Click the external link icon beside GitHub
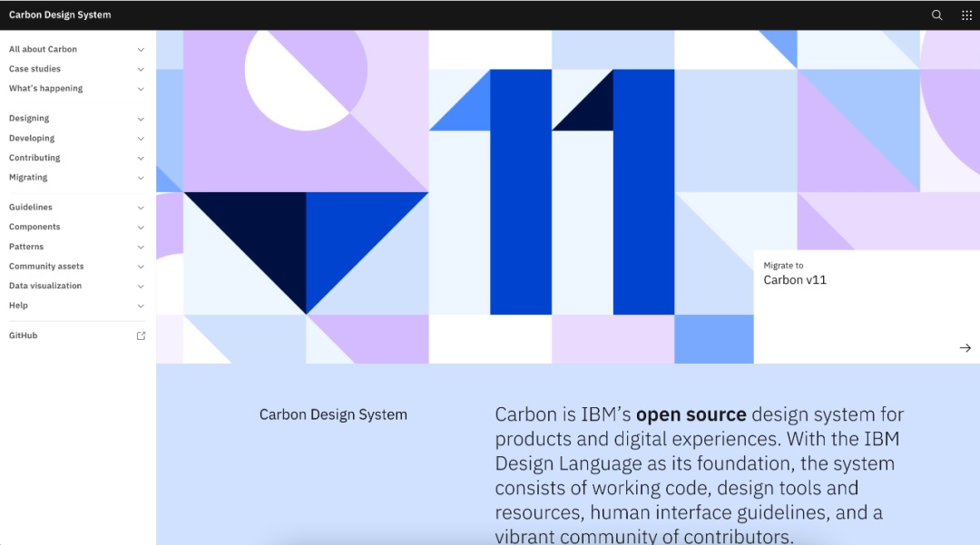 click(x=141, y=336)
